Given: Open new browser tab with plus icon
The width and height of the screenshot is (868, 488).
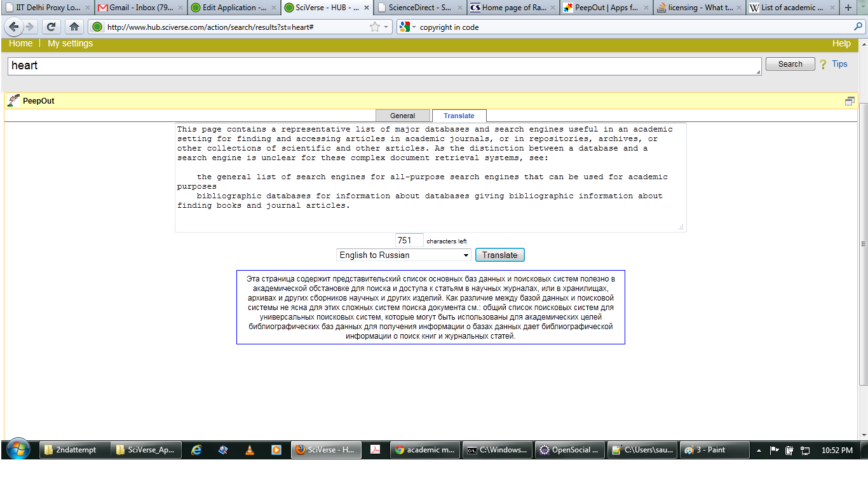Looking at the screenshot, I should [848, 8].
